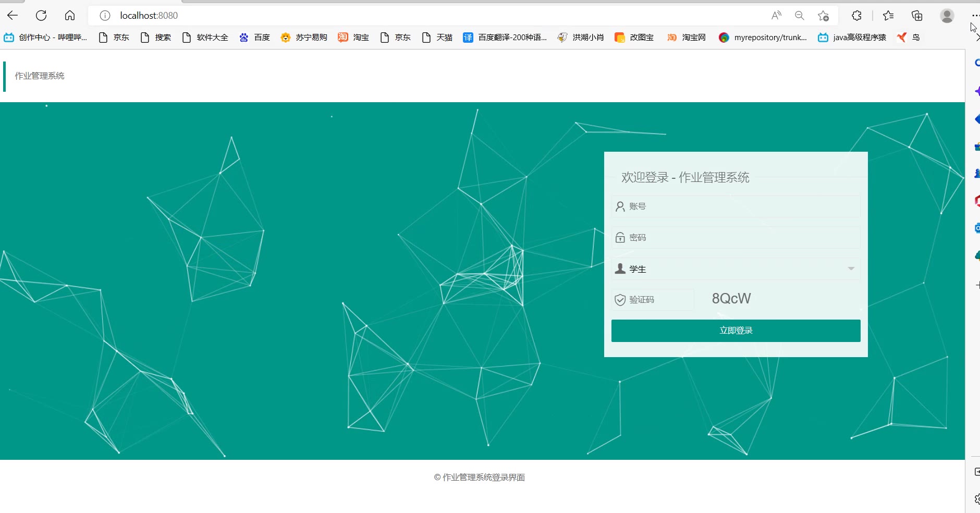Click the 立即登录 login button
The height and width of the screenshot is (513, 980).
pyautogui.click(x=736, y=331)
